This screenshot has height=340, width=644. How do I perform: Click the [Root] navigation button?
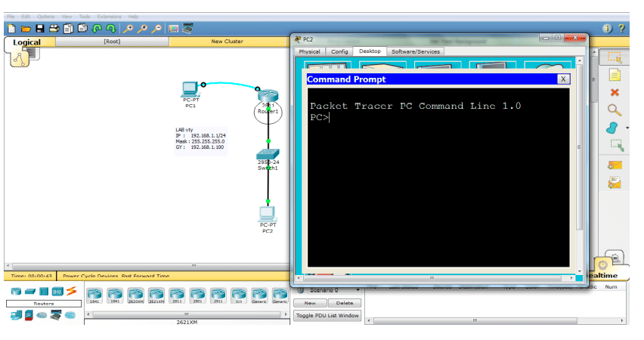112,42
